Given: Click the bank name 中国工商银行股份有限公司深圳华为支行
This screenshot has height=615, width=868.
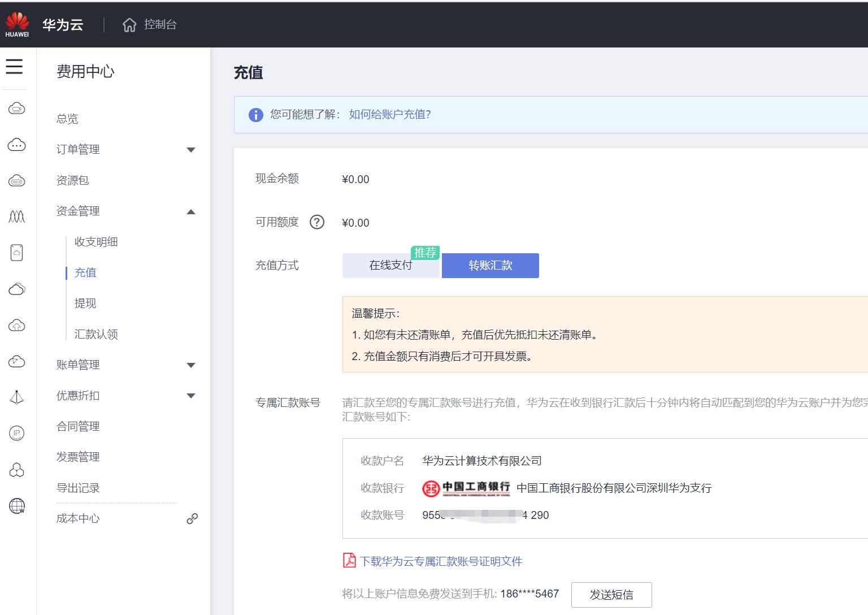Looking at the screenshot, I should (614, 488).
